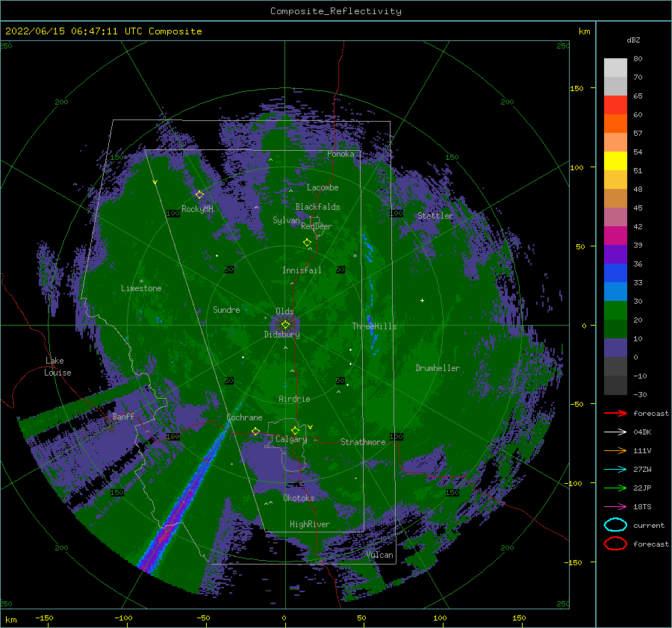Click the dBZ legend heading
The image size is (672, 628).
pyautogui.click(x=633, y=40)
